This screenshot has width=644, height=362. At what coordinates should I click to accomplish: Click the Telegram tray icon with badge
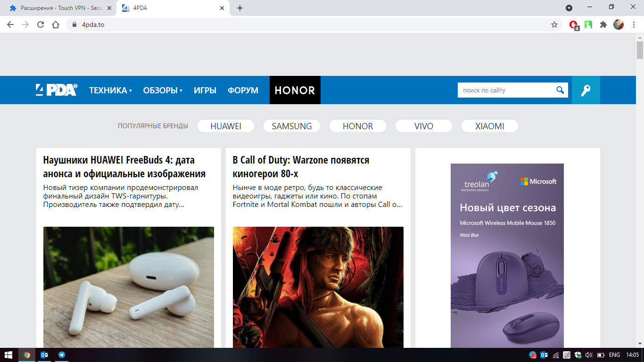tap(533, 355)
